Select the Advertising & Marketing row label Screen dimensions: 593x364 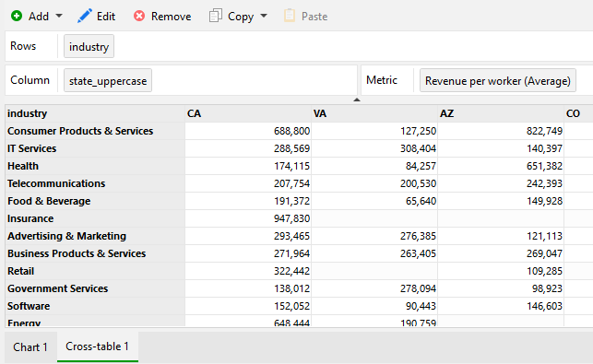pos(95,236)
